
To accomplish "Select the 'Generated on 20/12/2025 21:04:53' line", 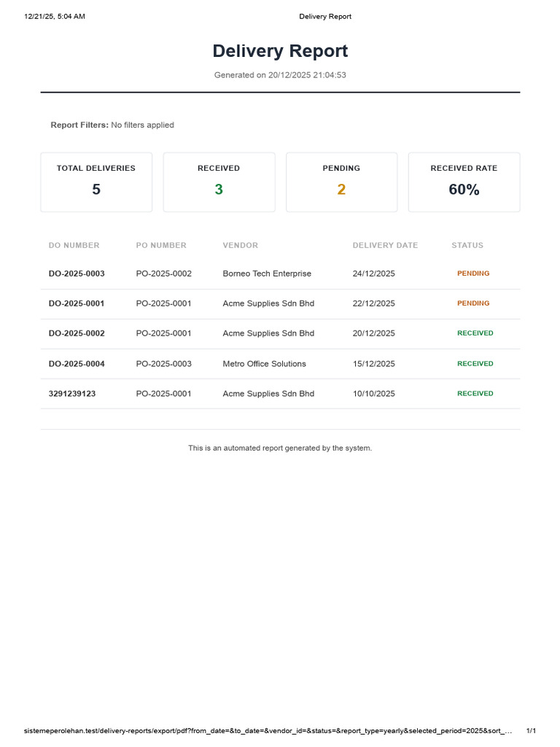I will [280, 75].
